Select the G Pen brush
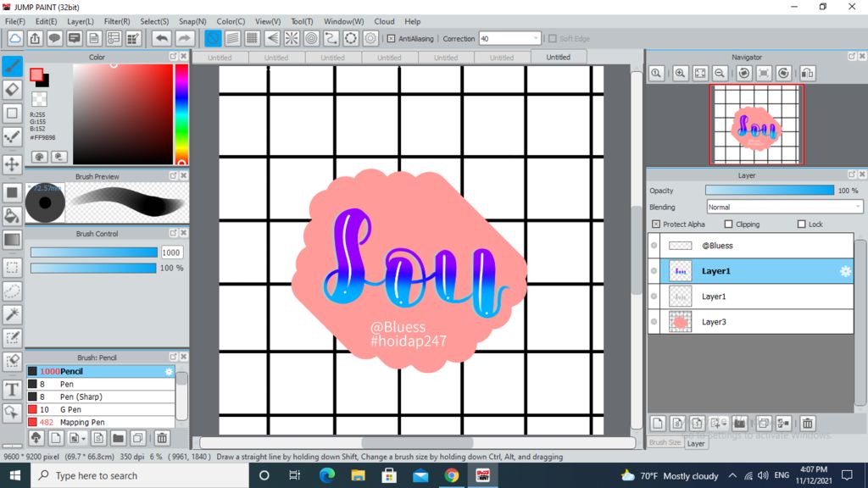Viewport: 868px width, 488px height. [101, 409]
